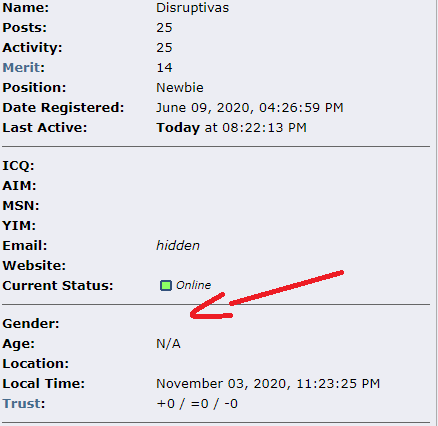Click the 'Name:' label
Screen dimensions: 438x426
tap(26, 8)
